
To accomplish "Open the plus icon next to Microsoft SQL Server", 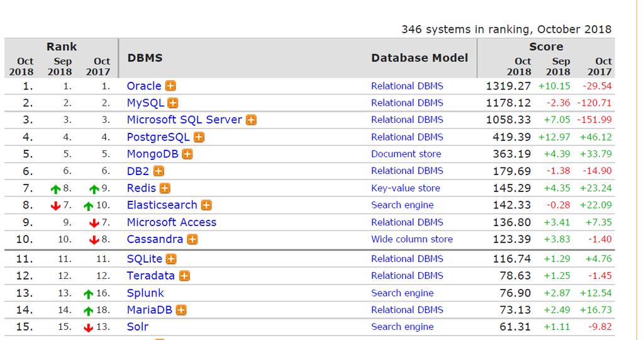I will coord(251,120).
